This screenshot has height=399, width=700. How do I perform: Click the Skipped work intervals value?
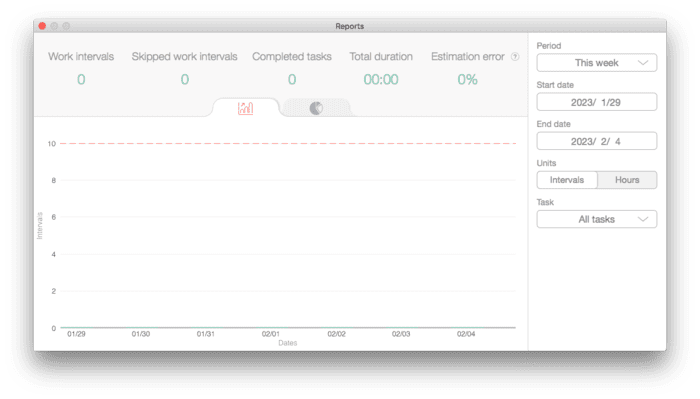(x=184, y=79)
